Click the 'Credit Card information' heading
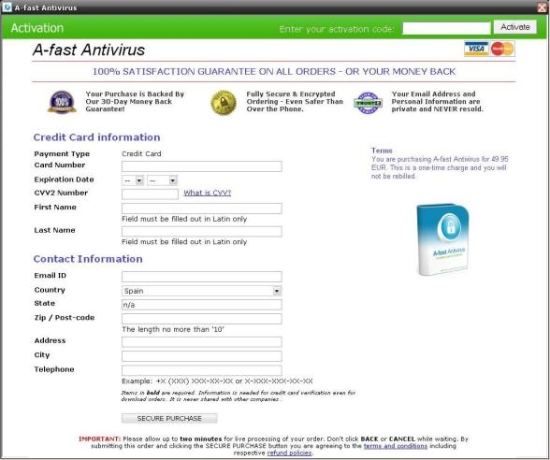Image resolution: width=550 pixels, height=460 pixels. point(97,137)
